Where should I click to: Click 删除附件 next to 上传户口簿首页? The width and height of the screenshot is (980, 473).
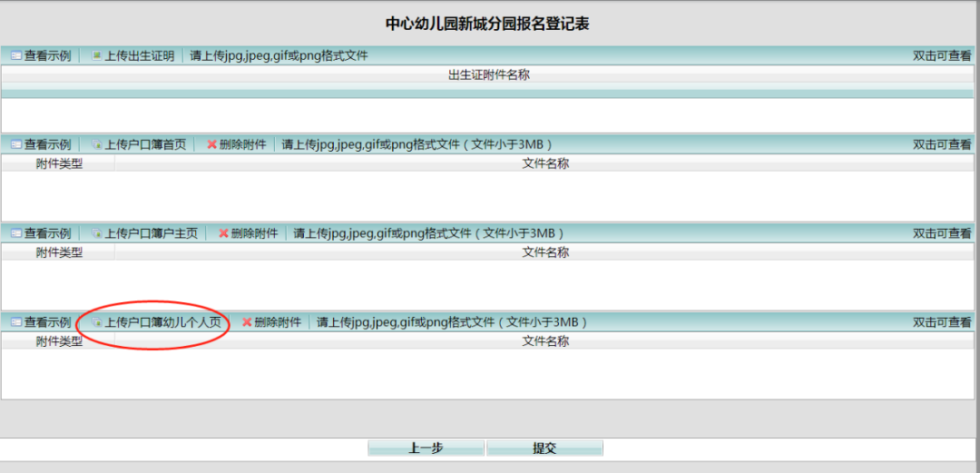tap(237, 144)
